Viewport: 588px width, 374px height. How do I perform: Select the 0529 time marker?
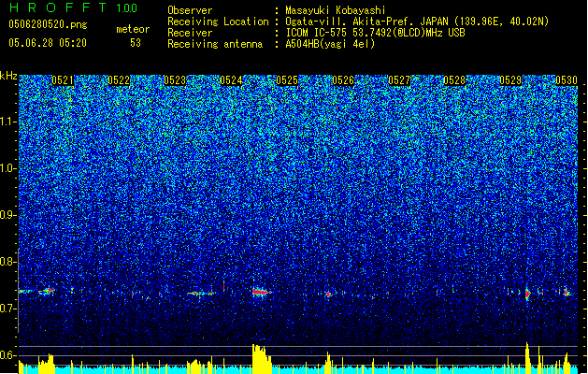[x=510, y=80]
